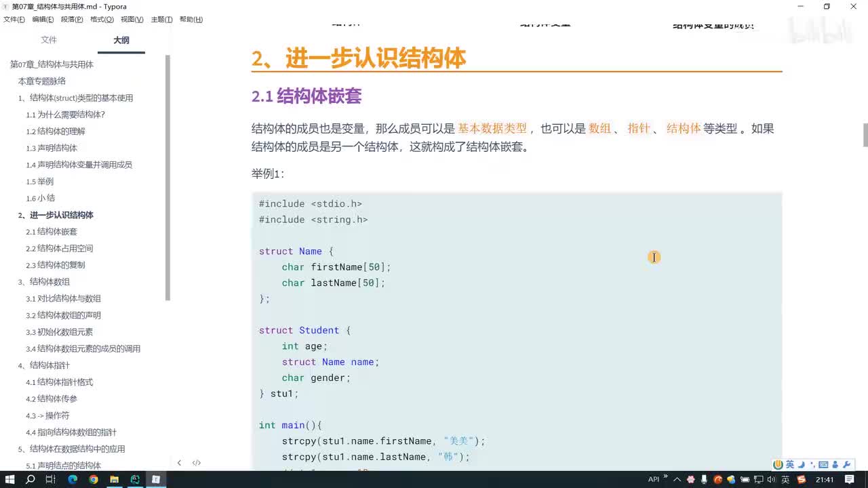Image resolution: width=868 pixels, height=488 pixels.
Task: Open outline entry 2.3 结构体的复制
Action: pos(56,265)
